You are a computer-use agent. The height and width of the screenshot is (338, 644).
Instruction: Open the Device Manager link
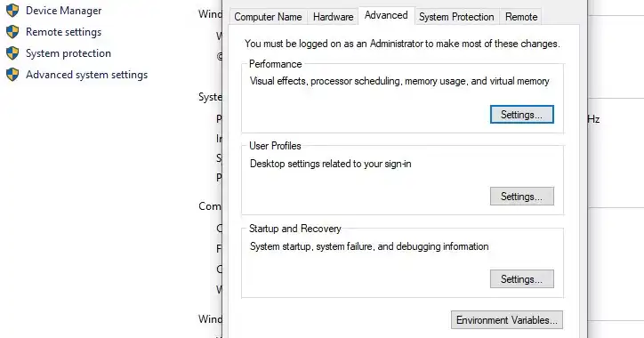pos(64,11)
